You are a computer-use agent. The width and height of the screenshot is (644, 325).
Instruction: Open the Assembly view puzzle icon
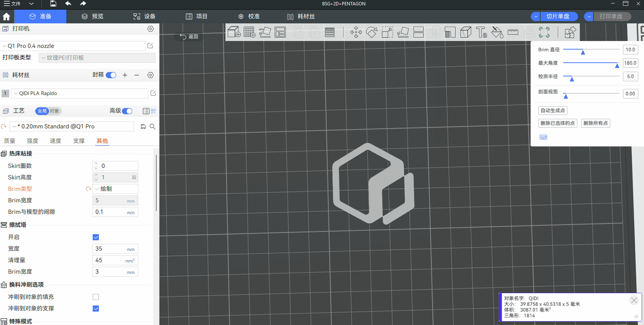coord(570,32)
